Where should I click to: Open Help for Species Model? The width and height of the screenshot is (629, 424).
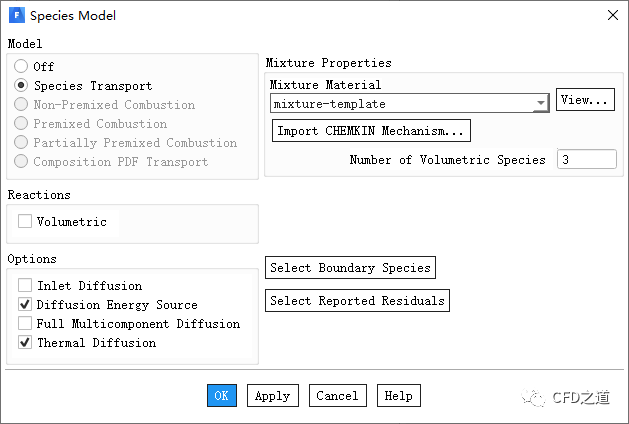(x=398, y=396)
